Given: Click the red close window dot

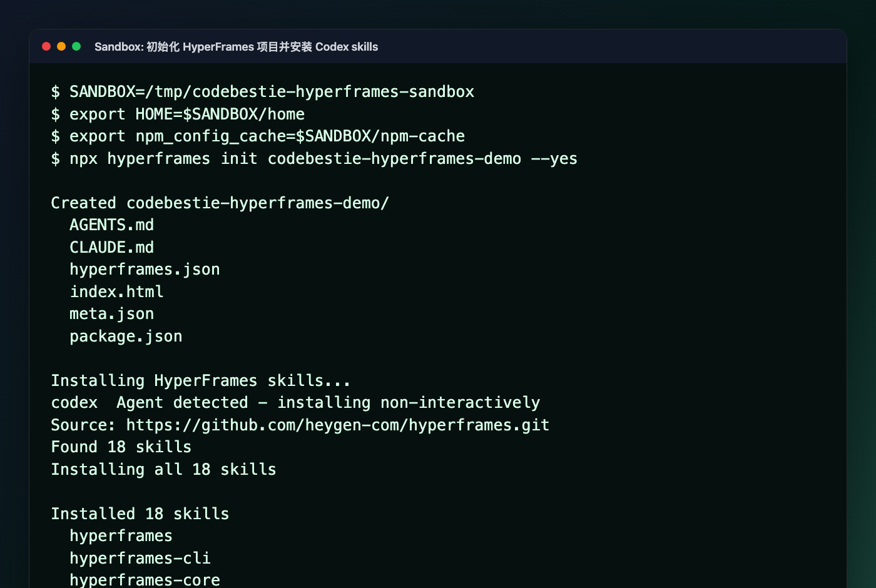Looking at the screenshot, I should [46, 46].
